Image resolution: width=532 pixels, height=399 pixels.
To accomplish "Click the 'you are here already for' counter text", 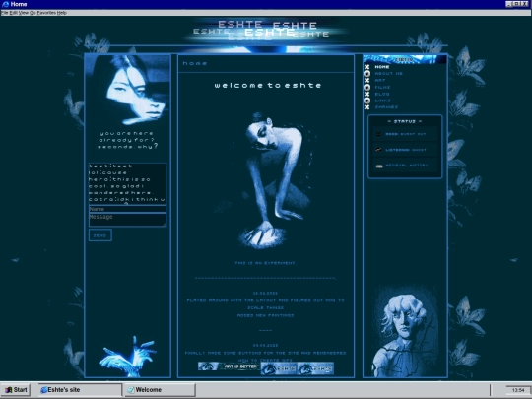I will click(127, 140).
